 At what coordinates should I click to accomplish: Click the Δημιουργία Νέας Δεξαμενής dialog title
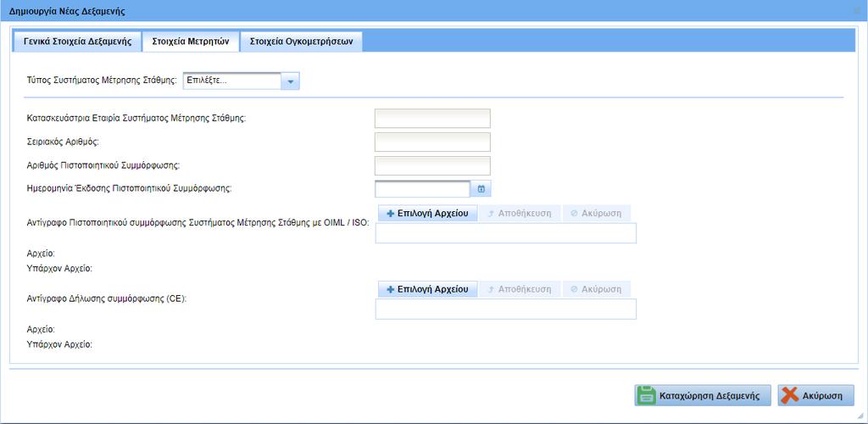67,11
